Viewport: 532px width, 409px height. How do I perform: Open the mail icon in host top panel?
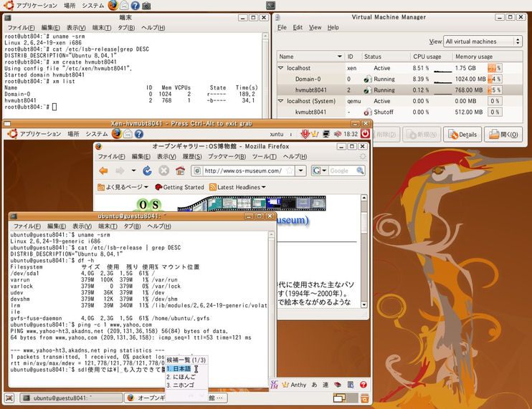pos(125,6)
